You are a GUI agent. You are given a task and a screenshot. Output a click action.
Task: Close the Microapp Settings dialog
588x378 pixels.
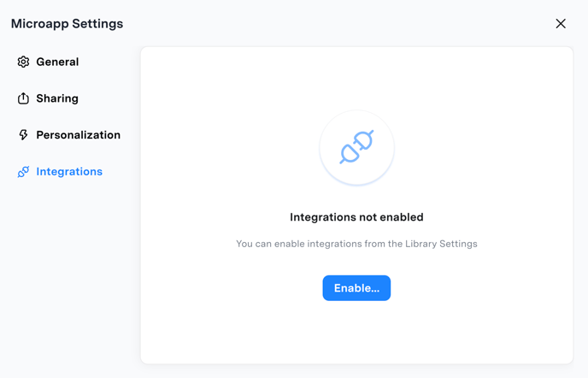(x=561, y=24)
